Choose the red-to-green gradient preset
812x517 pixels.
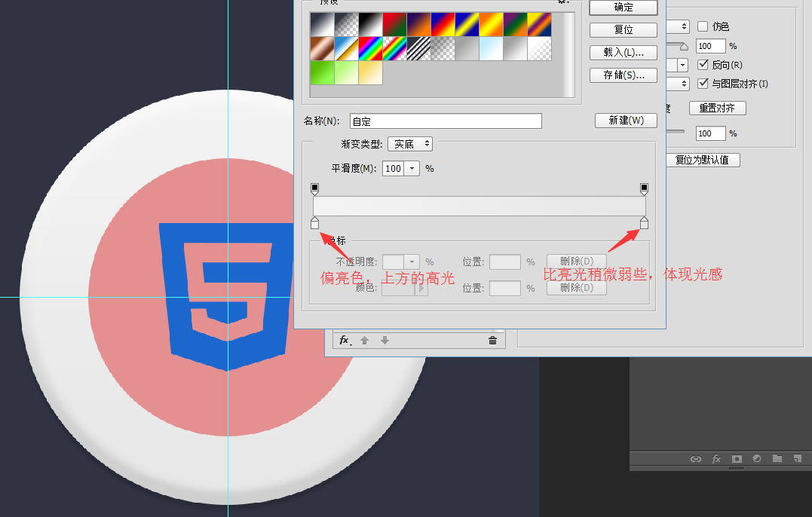click(x=394, y=24)
